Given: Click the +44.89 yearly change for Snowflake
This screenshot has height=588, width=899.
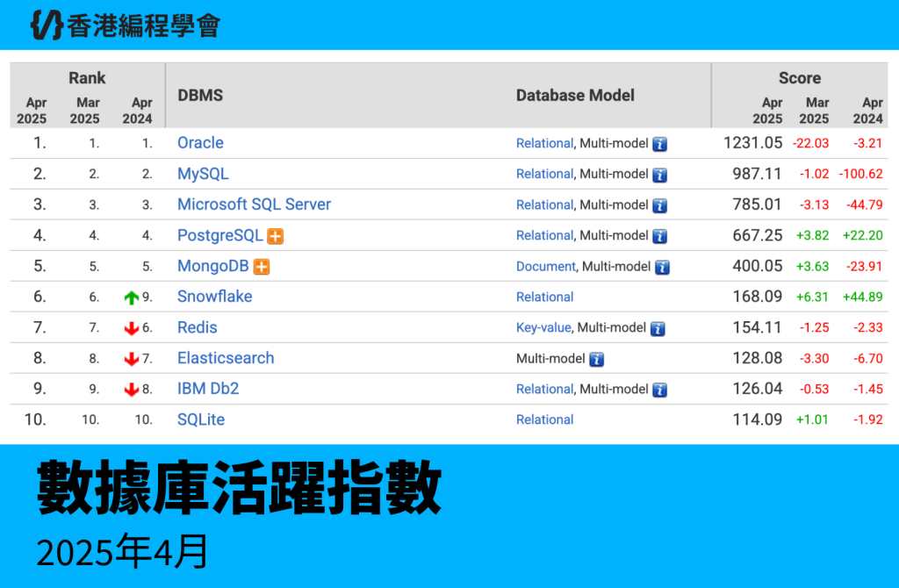Looking at the screenshot, I should point(862,297).
